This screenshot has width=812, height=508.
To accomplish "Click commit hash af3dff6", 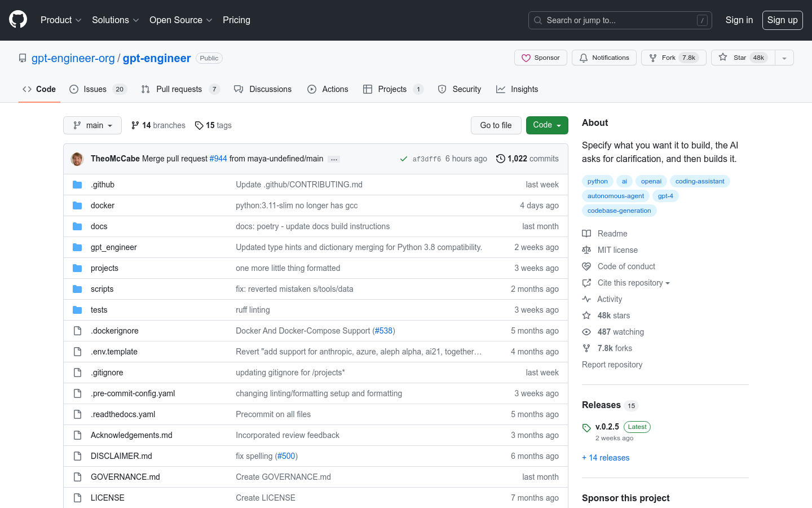I will tap(427, 159).
